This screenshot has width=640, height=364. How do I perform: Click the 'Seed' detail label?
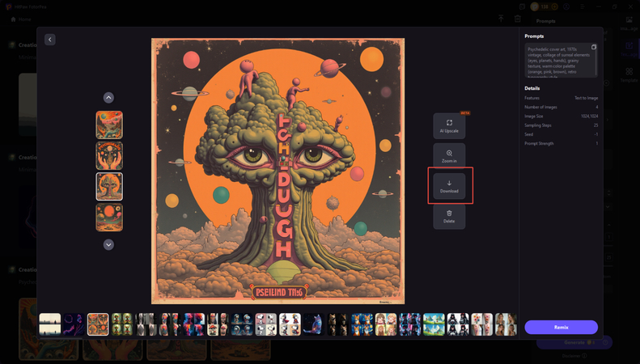click(x=528, y=134)
